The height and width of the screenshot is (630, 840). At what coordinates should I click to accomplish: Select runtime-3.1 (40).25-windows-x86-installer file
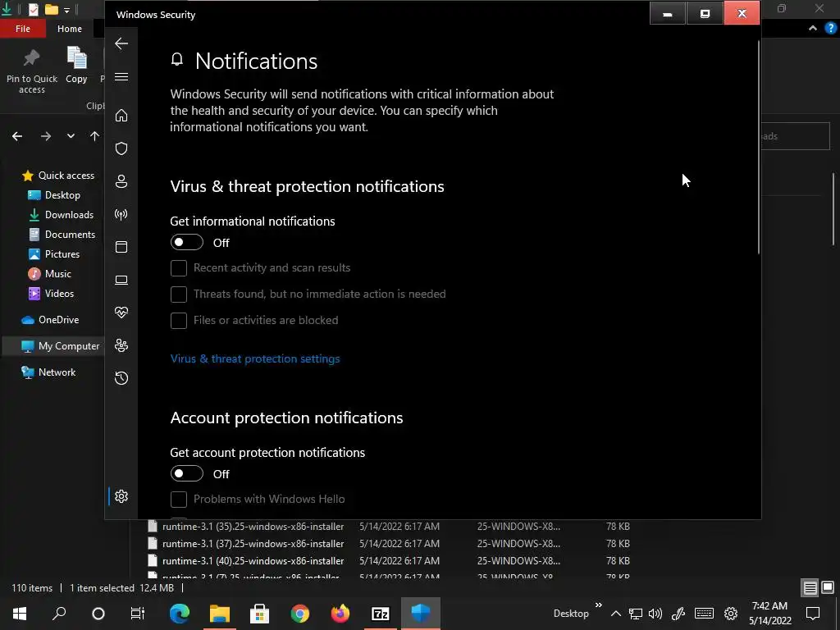(246, 561)
